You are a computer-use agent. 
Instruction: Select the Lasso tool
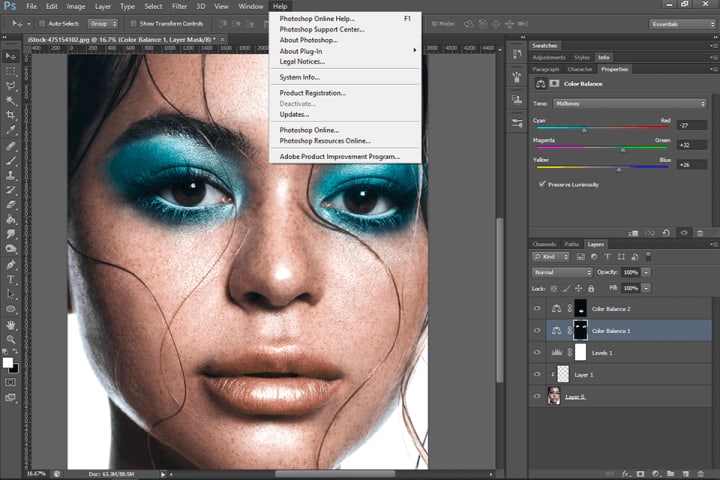click(11, 86)
